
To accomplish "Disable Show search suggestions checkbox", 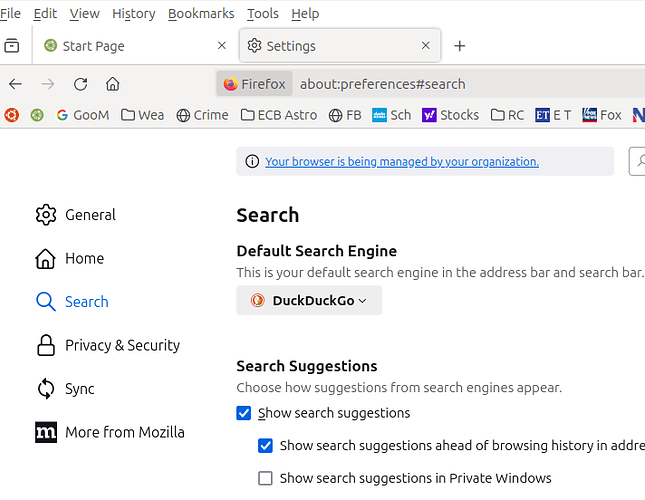I will (244, 413).
